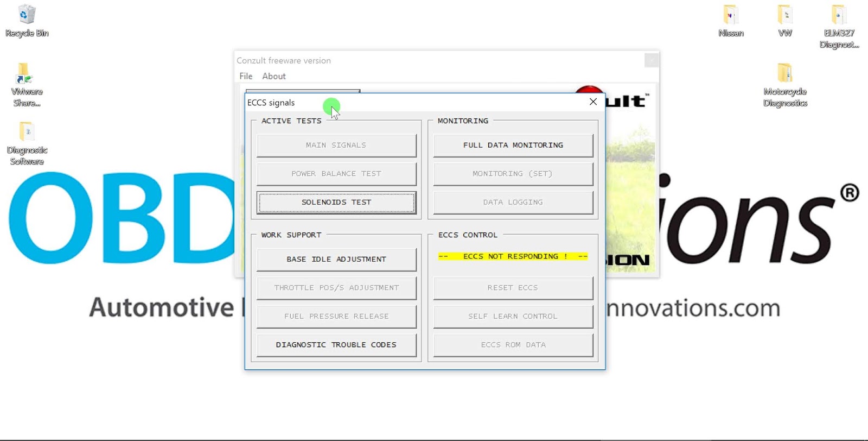
Task: Run the SOLENOIDS TEST
Action: coord(336,203)
